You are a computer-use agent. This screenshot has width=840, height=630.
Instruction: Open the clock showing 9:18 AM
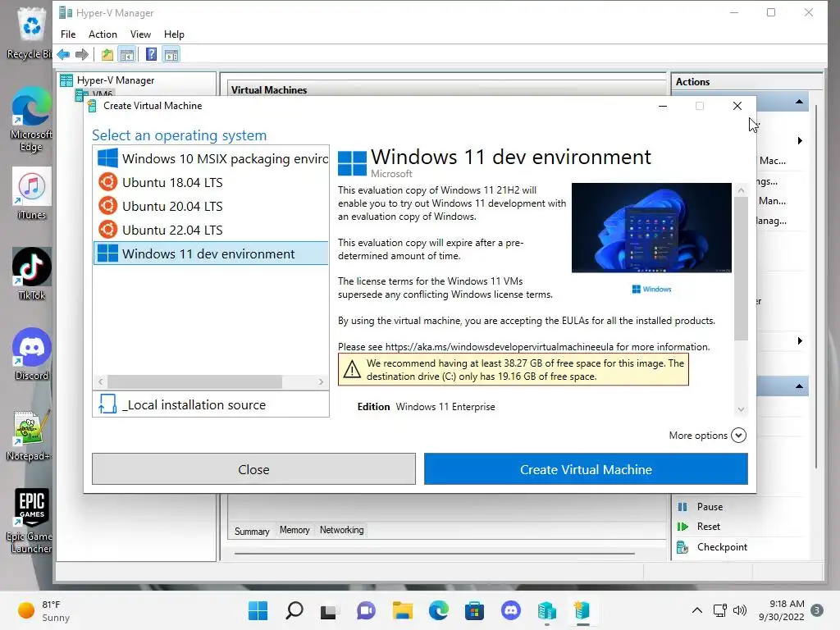point(782,610)
